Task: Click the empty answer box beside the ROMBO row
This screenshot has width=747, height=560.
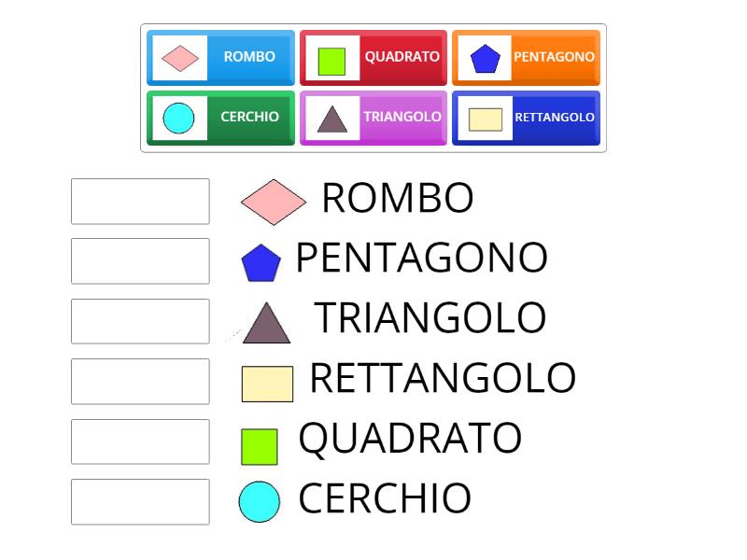Action: coord(139,202)
